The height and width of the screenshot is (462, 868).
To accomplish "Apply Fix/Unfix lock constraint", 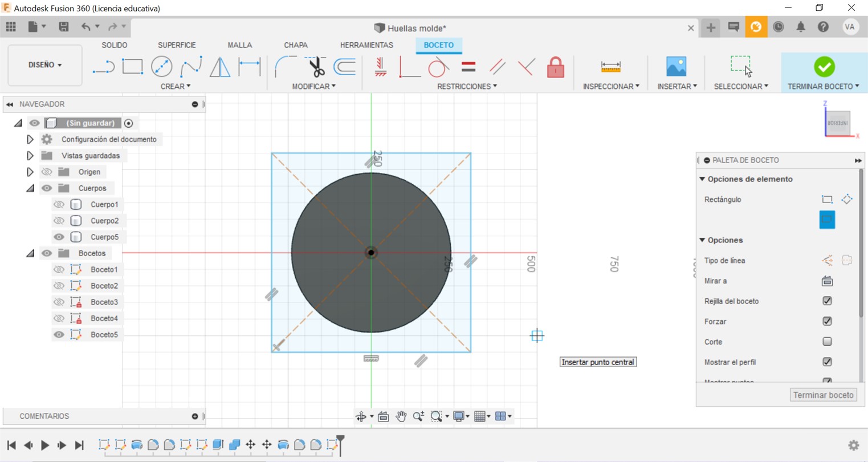I will tap(556, 67).
